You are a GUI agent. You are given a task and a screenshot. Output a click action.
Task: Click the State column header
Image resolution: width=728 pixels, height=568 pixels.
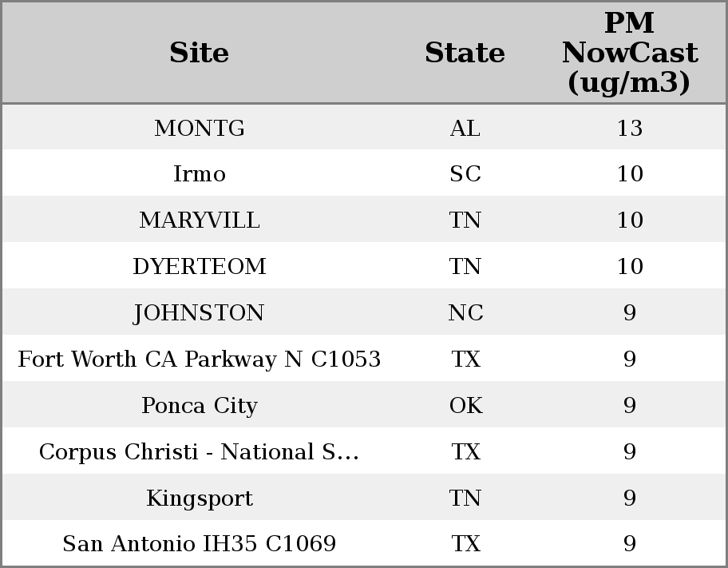click(x=465, y=54)
